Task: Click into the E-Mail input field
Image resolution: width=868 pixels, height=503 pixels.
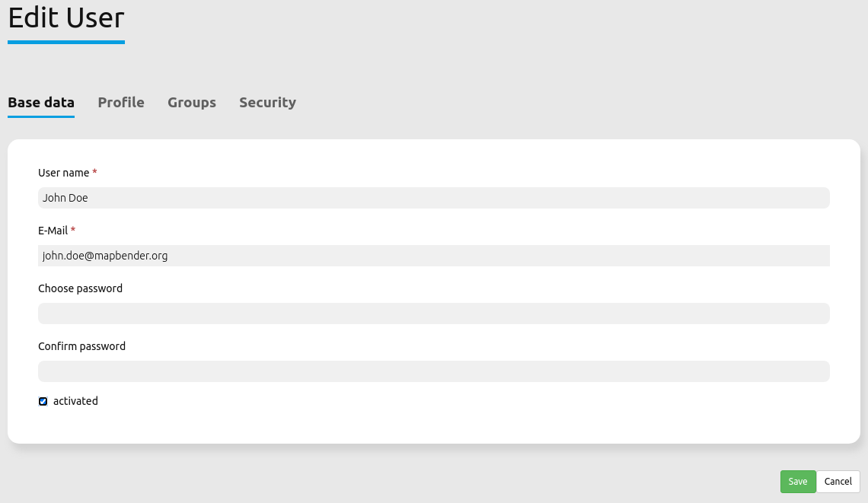Action: click(x=434, y=256)
